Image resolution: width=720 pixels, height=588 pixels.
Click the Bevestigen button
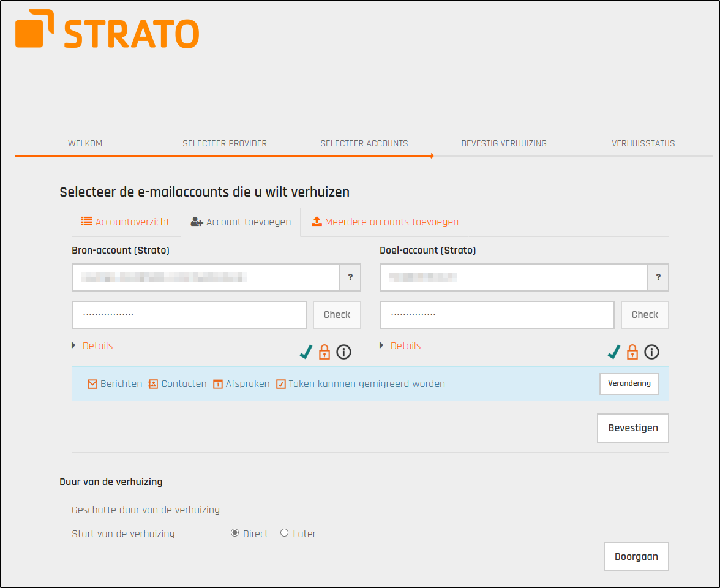click(632, 428)
